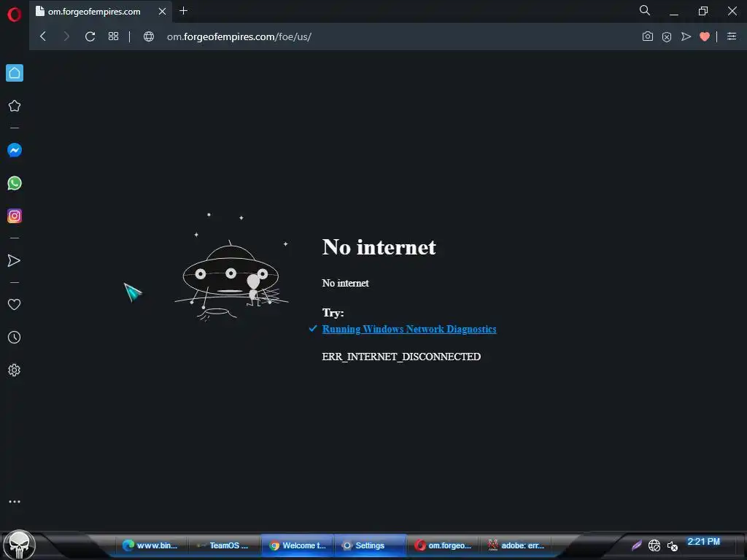This screenshot has height=560, width=747.
Task: Switch to om.forgeo... Opera taskbar item
Action: click(x=443, y=545)
